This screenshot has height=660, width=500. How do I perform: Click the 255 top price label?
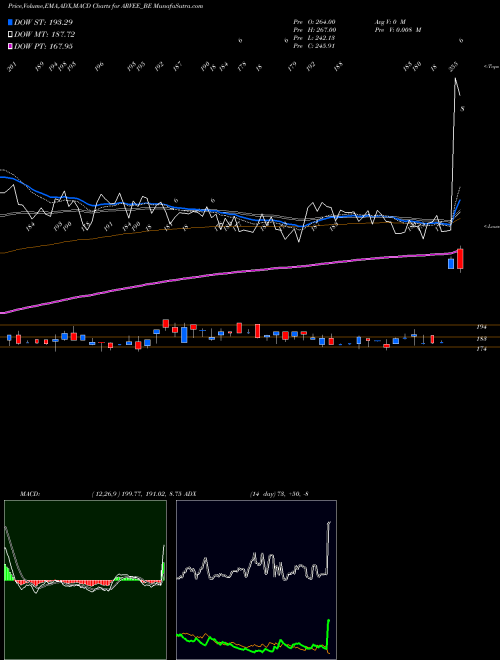coord(454,69)
